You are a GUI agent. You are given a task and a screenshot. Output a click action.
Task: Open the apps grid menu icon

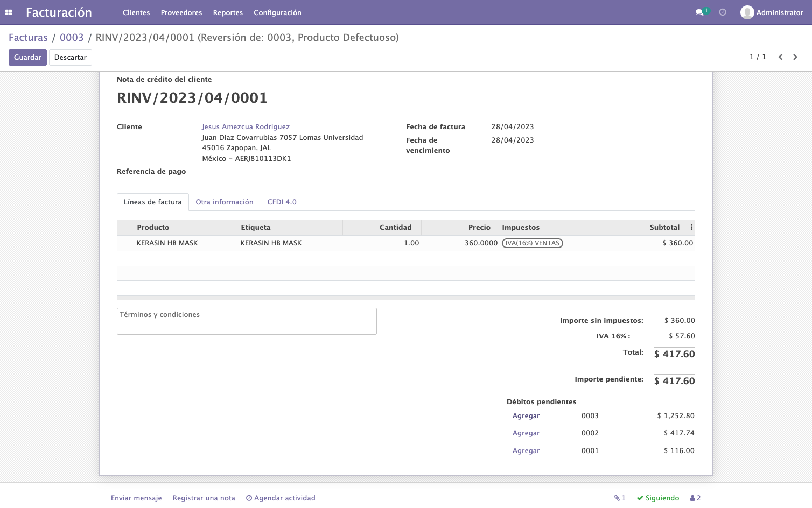pos(9,12)
